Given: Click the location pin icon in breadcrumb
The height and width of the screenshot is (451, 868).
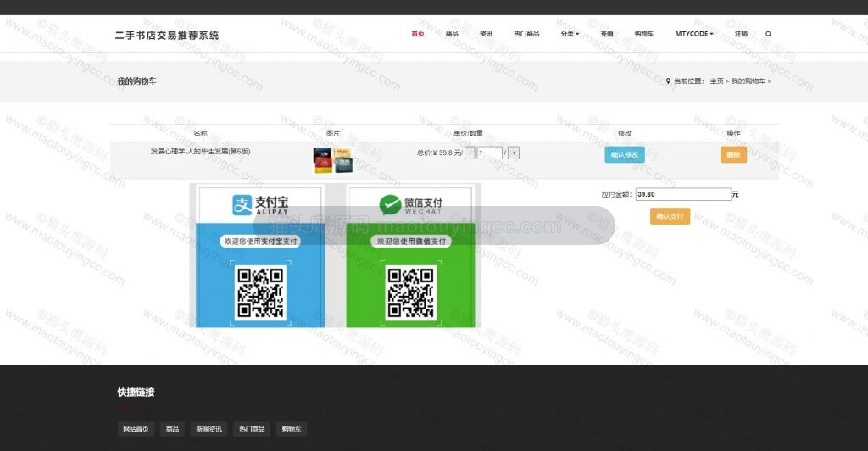Looking at the screenshot, I should pyautogui.click(x=668, y=81).
